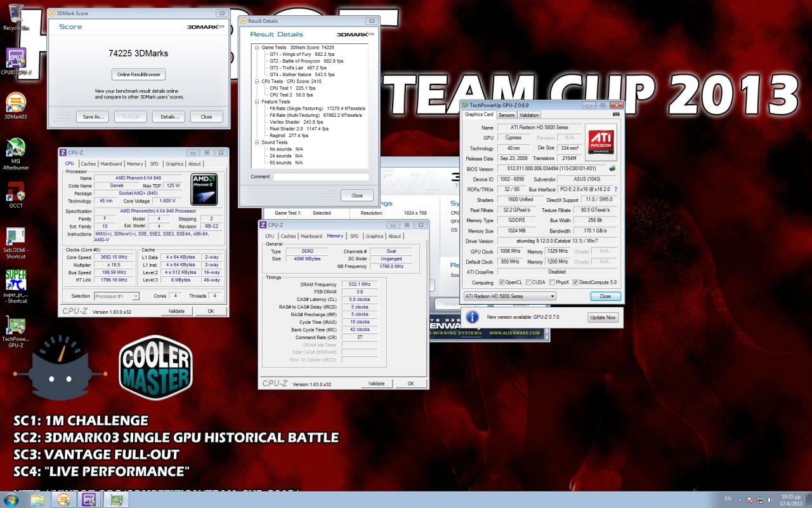Open the SPD tab in CPU-Z Memory window

click(x=354, y=236)
